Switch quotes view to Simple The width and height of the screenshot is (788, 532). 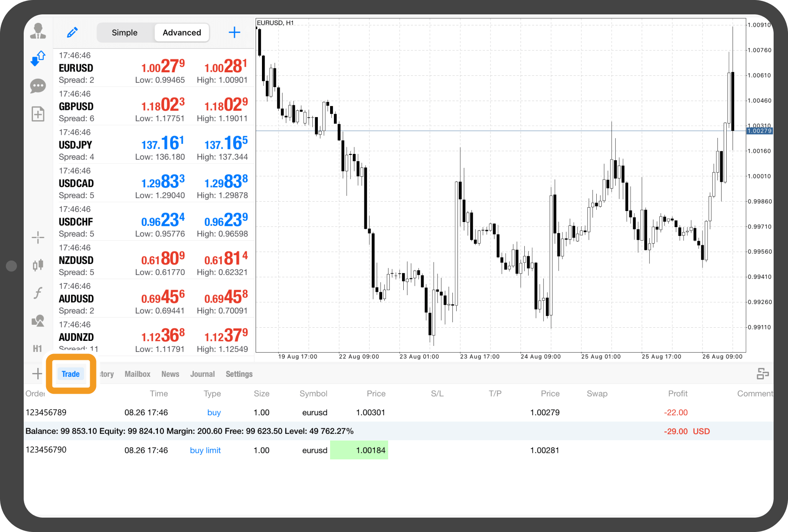point(124,33)
